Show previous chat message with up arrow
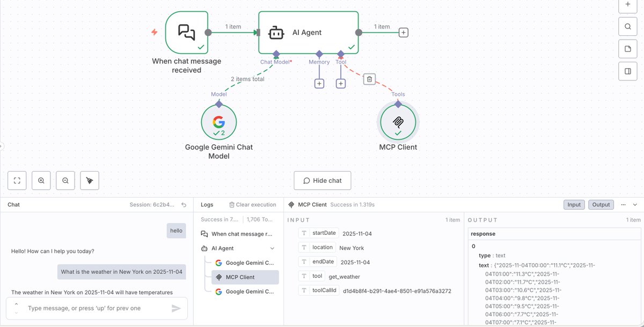Image resolution: width=644 pixels, height=327 pixels. point(16,304)
